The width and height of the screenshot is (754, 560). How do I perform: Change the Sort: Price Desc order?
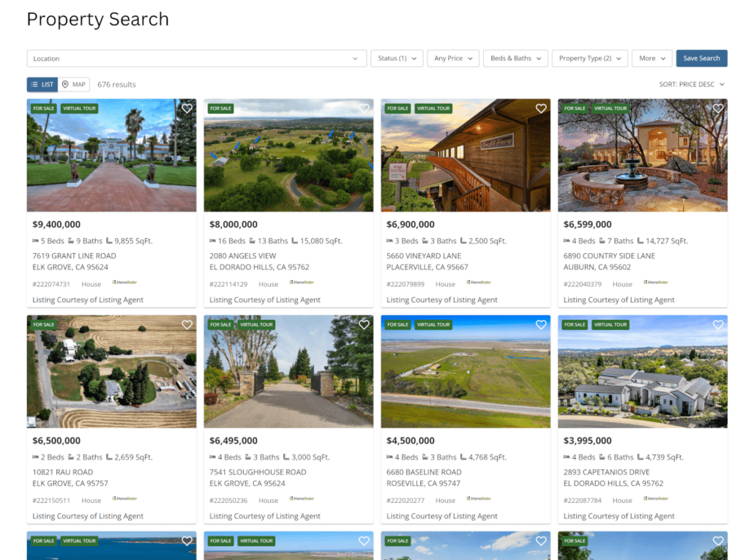click(x=691, y=84)
